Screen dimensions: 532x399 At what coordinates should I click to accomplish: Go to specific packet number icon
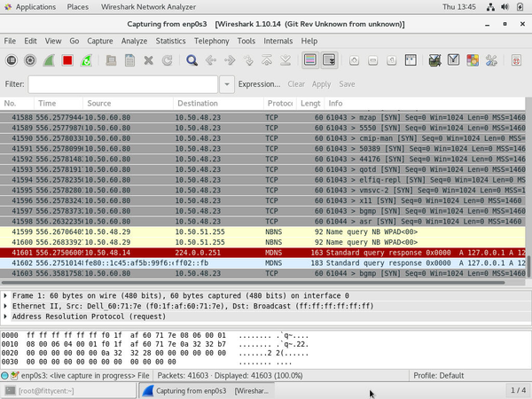[x=248, y=60]
